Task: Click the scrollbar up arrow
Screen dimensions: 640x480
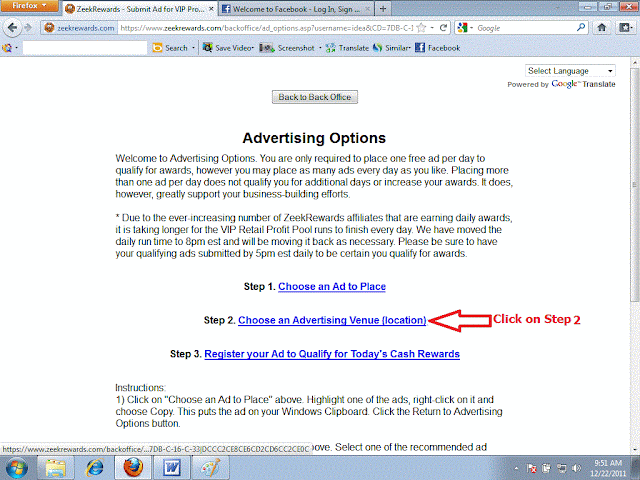Action: point(634,63)
